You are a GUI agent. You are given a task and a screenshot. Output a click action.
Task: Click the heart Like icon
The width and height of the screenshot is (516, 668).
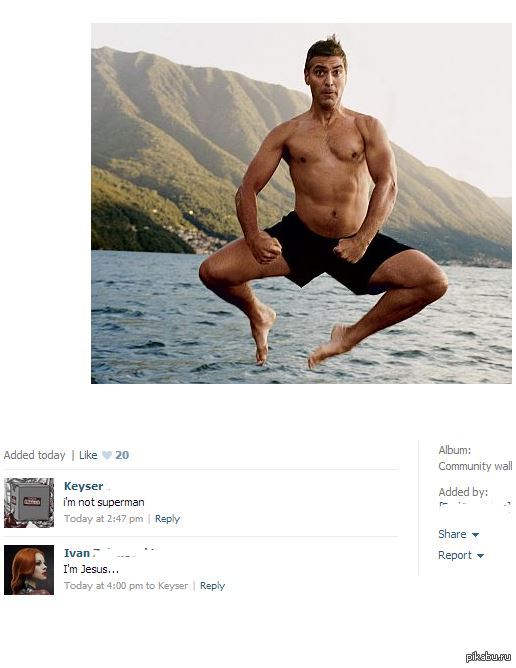tap(107, 455)
